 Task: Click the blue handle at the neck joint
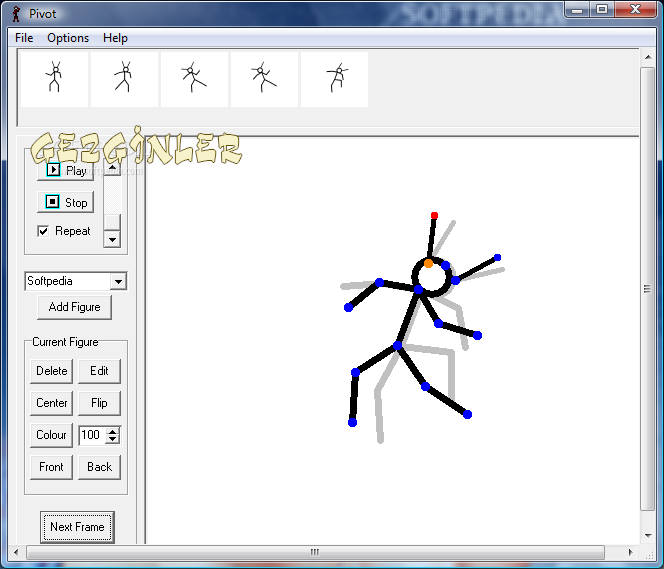418,290
